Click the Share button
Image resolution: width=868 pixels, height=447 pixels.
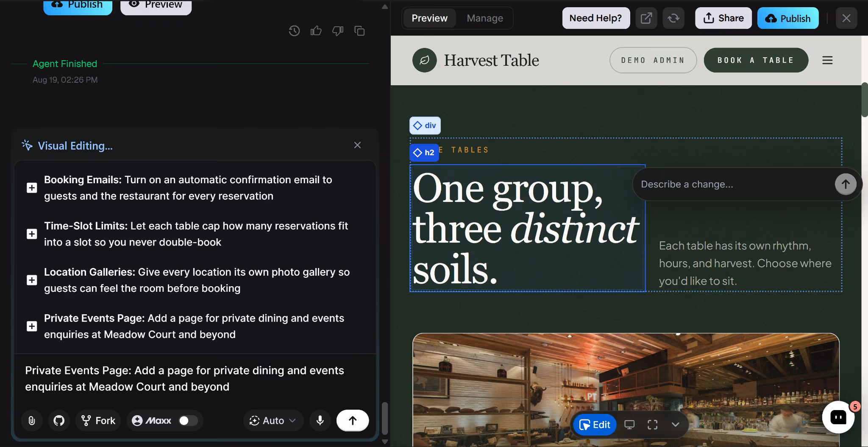pos(723,18)
